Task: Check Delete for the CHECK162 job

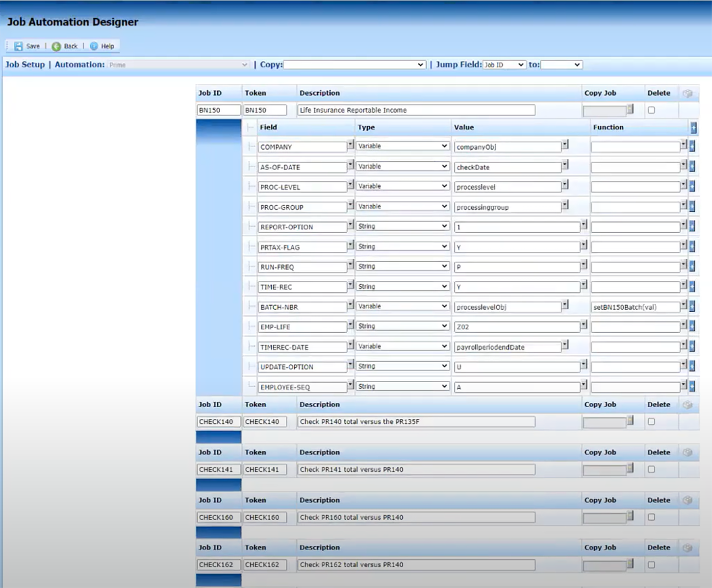Action: [651, 564]
